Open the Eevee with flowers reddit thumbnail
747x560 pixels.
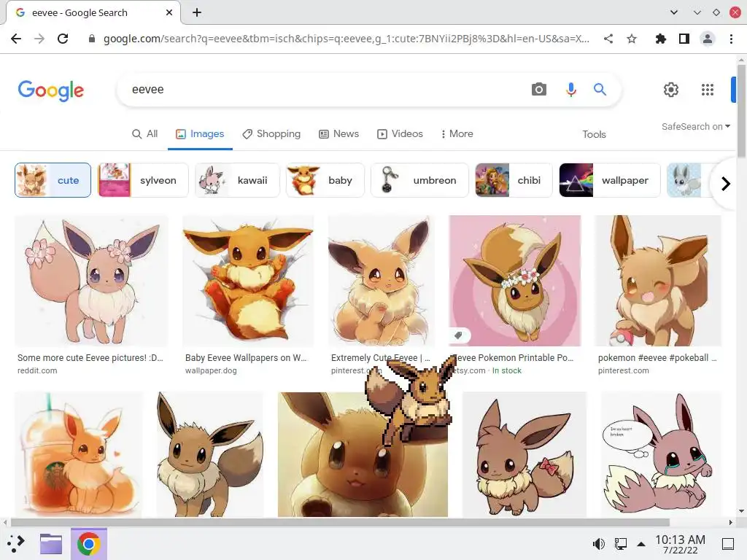[91, 281]
